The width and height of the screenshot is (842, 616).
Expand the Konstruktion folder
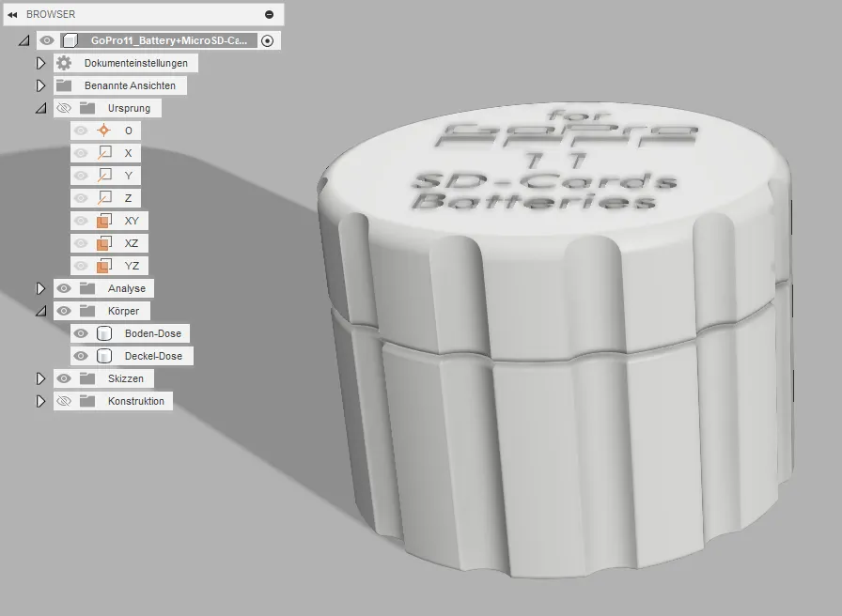[x=40, y=401]
